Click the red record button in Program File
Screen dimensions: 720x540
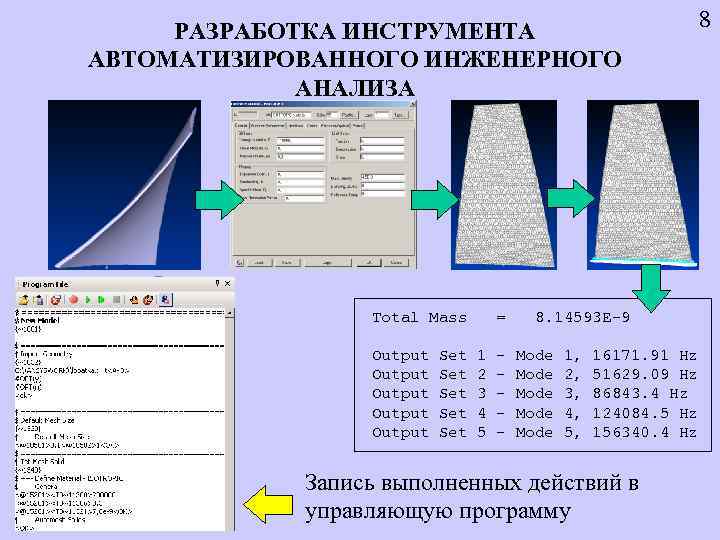(73, 300)
